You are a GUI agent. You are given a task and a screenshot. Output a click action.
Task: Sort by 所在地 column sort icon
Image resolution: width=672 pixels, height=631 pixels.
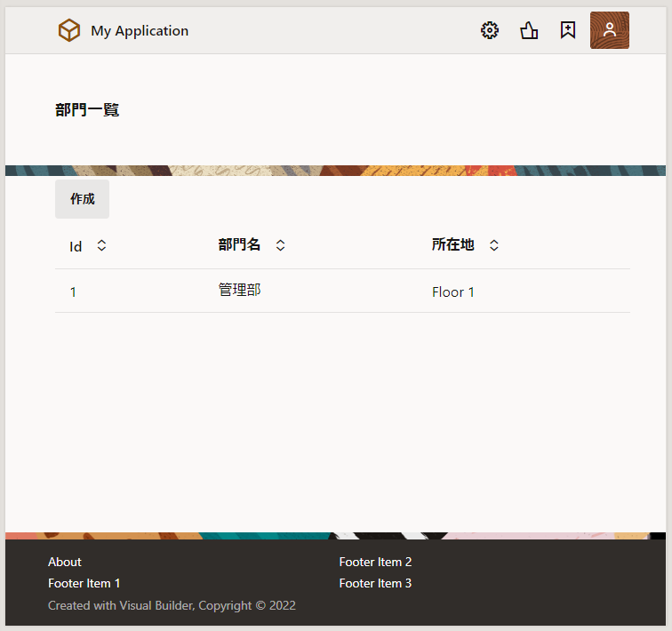pos(494,245)
